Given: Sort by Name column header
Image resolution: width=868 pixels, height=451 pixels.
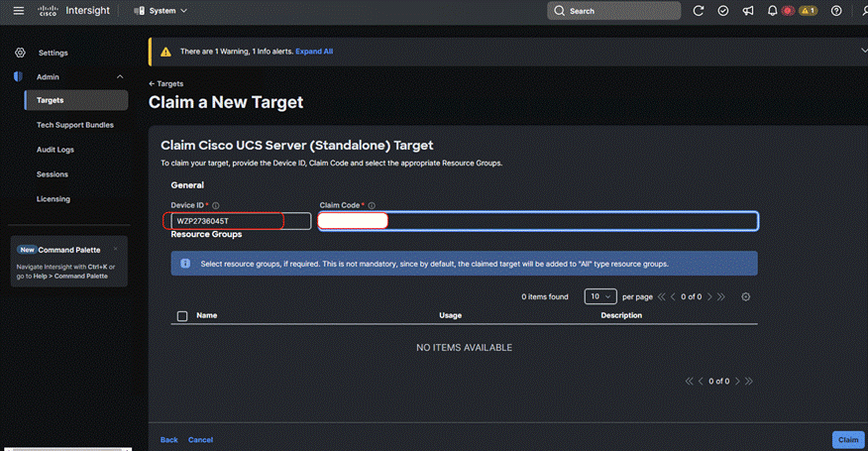Looking at the screenshot, I should [x=206, y=315].
